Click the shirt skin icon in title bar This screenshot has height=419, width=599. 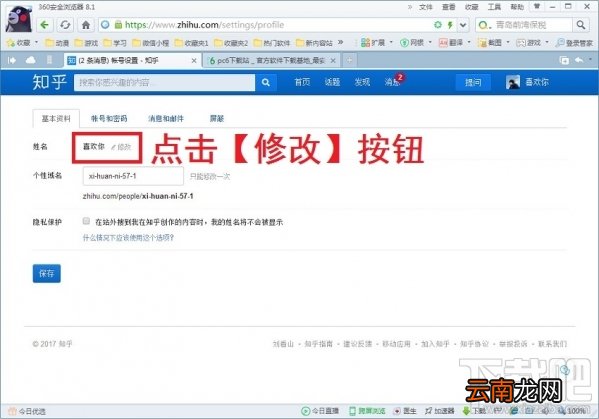click(536, 6)
